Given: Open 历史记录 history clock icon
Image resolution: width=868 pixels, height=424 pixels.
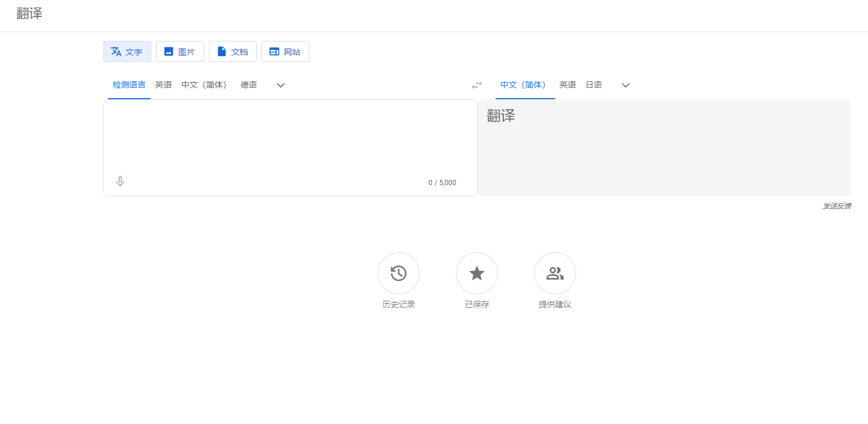Looking at the screenshot, I should tap(399, 273).
